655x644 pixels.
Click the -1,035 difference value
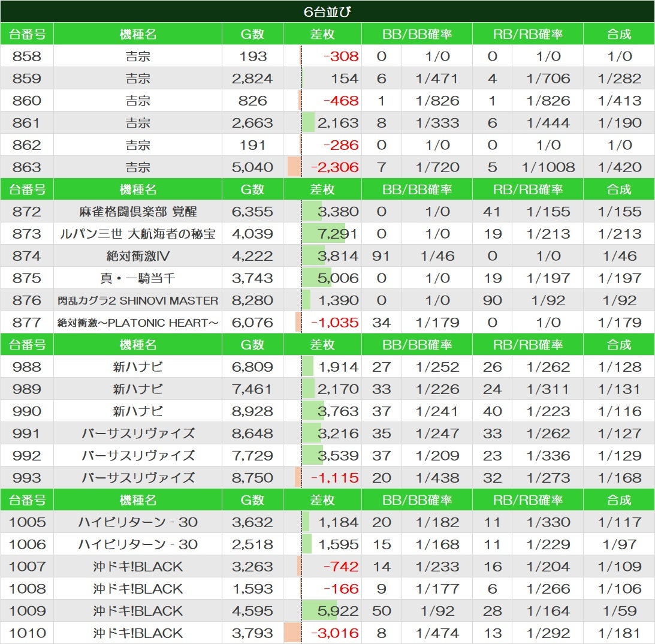[334, 323]
